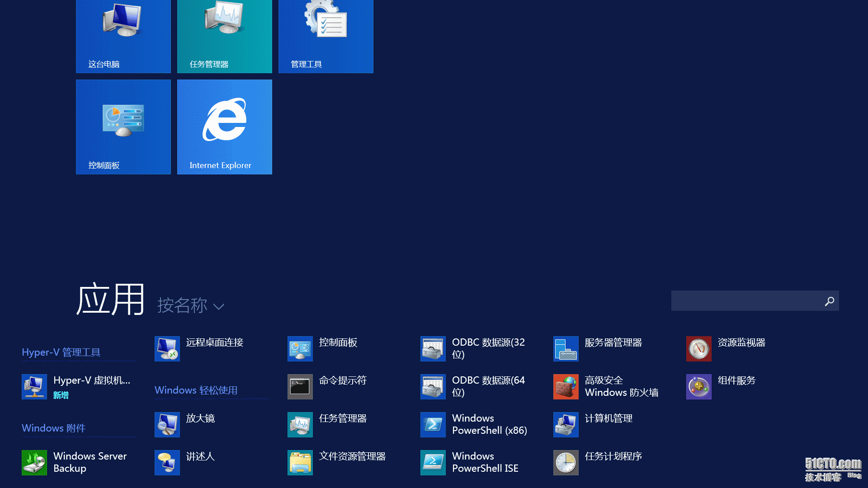Viewport: 868px width, 488px height.
Task: Select the Hyper-V 管理工具 group header
Action: (x=61, y=352)
